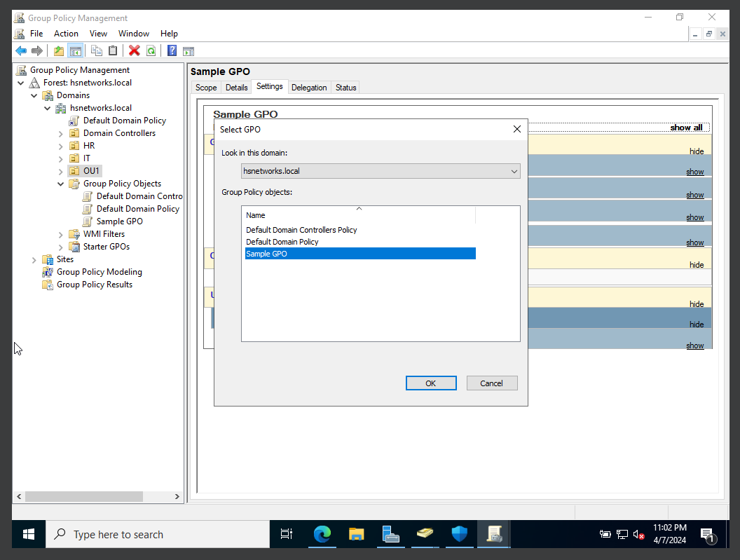The height and width of the screenshot is (560, 740).
Task: Click show all in the settings report
Action: point(687,127)
